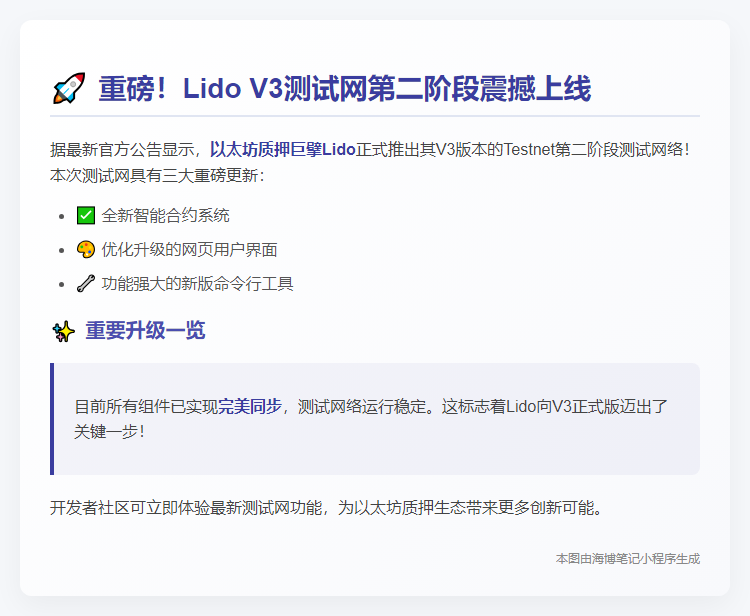Click the quote text 关键一步！
Screen dimensions: 750x616
(x=110, y=431)
